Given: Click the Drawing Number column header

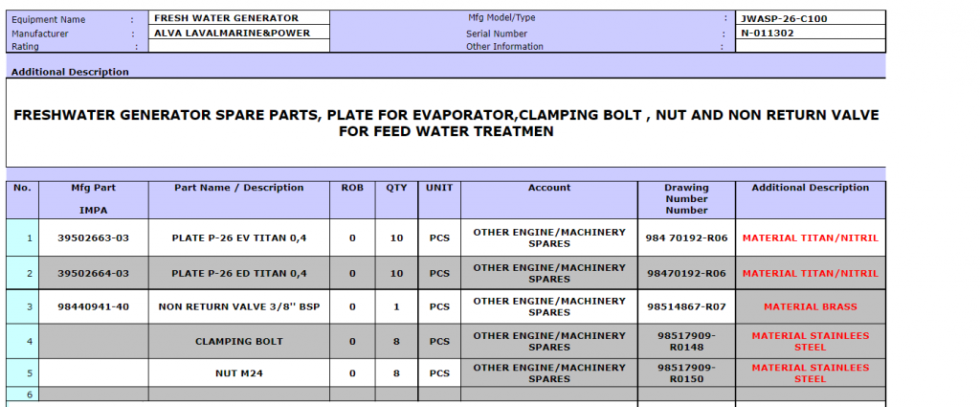Looking at the screenshot, I should [x=686, y=198].
